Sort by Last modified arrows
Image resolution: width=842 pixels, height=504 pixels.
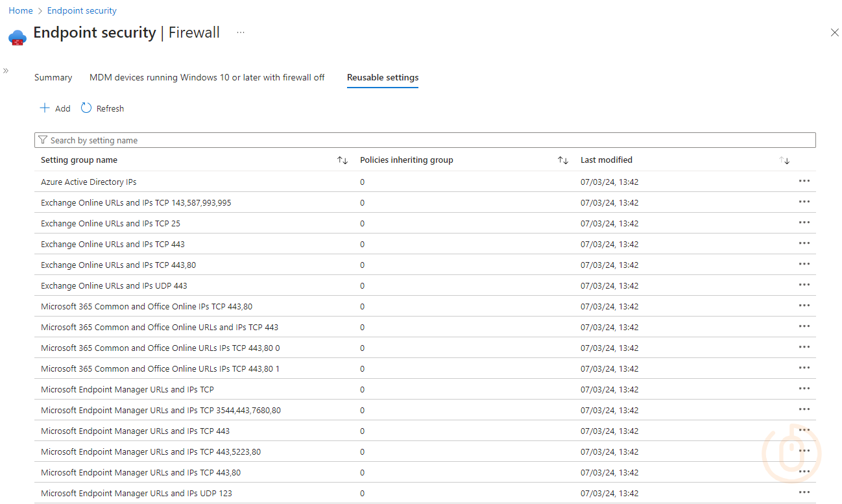click(784, 160)
